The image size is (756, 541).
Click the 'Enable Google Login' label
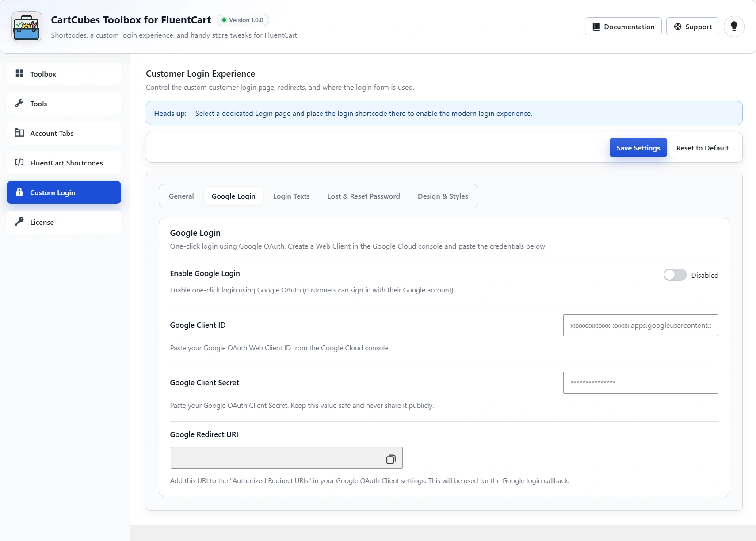205,273
